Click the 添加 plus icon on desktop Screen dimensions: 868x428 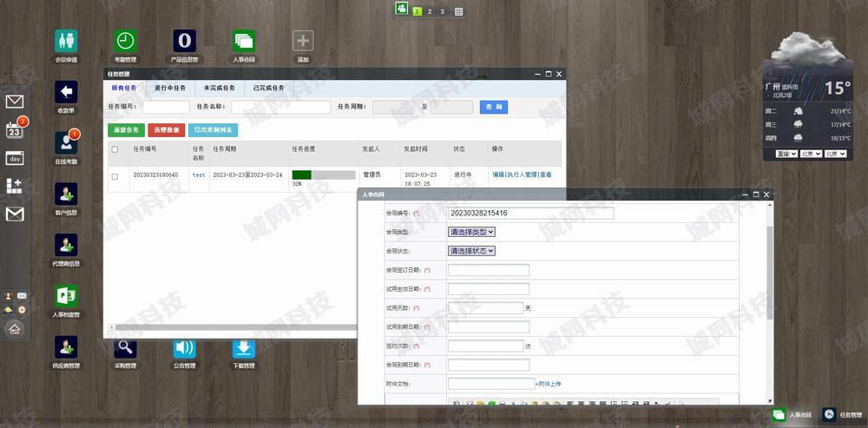tap(303, 41)
